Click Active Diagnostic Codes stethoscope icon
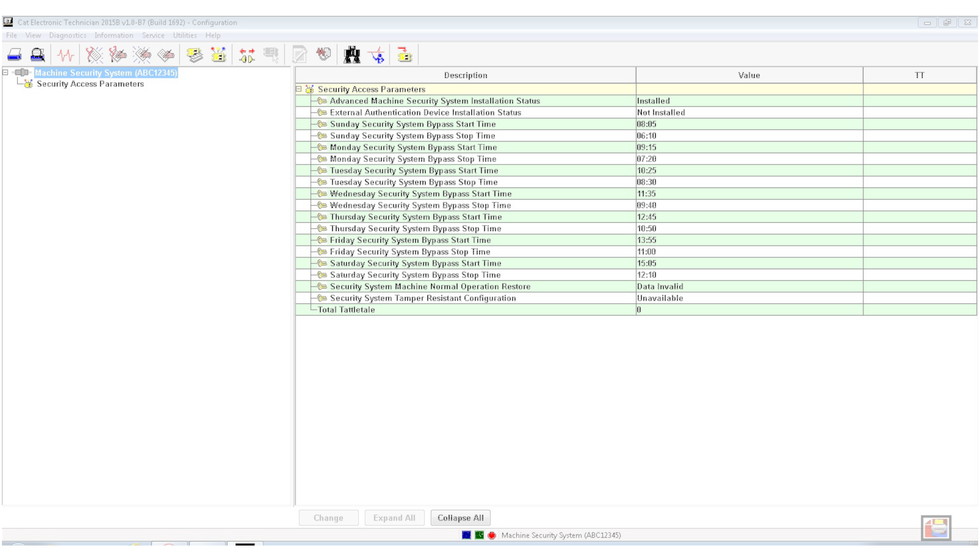Viewport: 980px width, 560px height. tap(94, 55)
